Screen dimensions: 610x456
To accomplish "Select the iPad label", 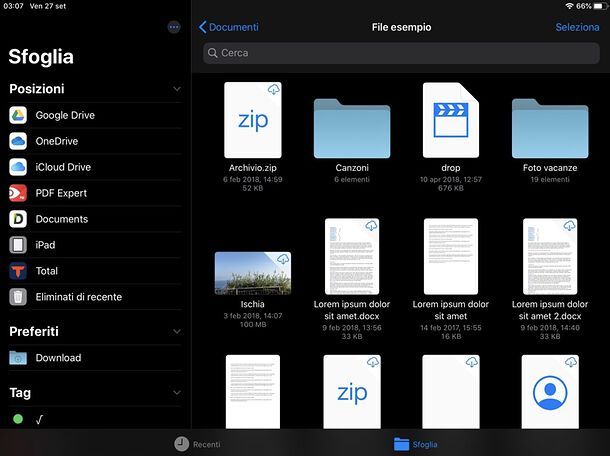I will click(x=45, y=245).
